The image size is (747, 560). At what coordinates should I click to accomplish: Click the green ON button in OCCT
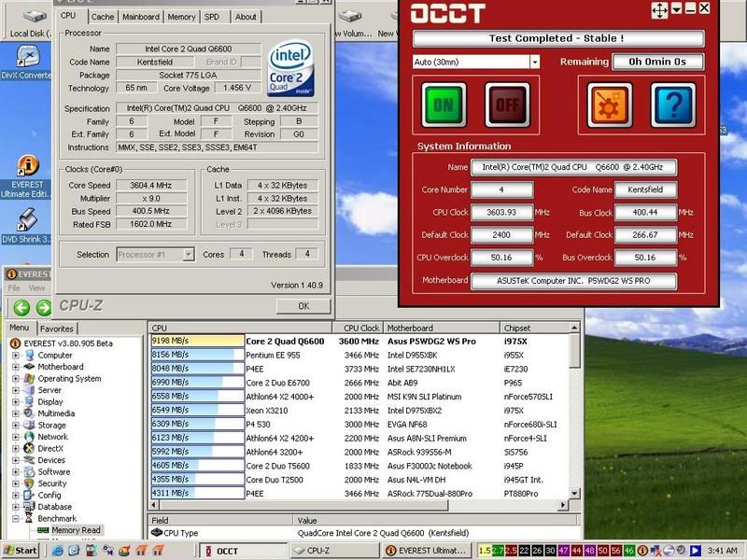[444, 105]
